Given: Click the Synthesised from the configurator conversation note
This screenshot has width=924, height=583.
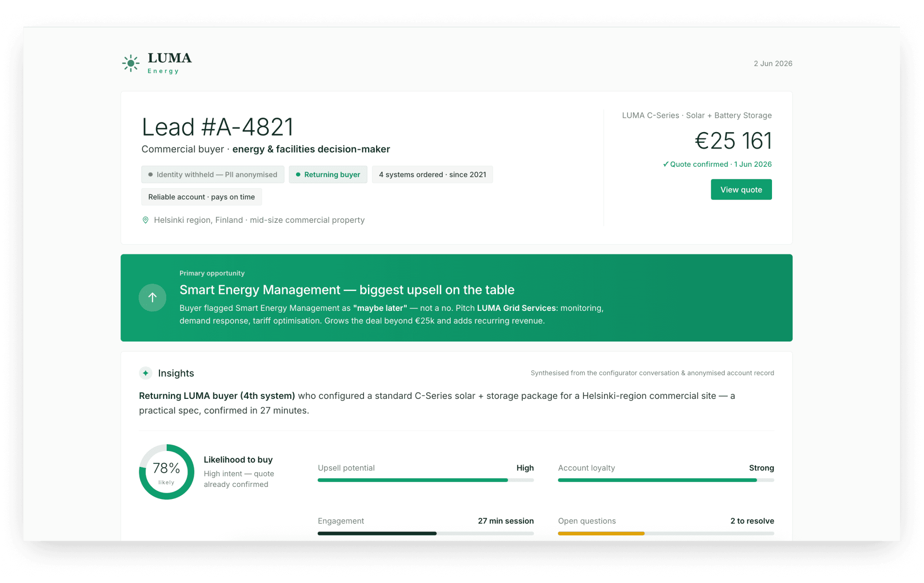Looking at the screenshot, I should [x=652, y=373].
